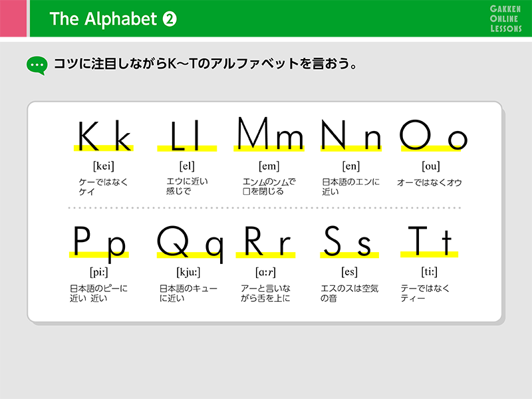The width and height of the screenshot is (532, 399).
Task: Click the letter pair N n
Action: pyautogui.click(x=351, y=136)
